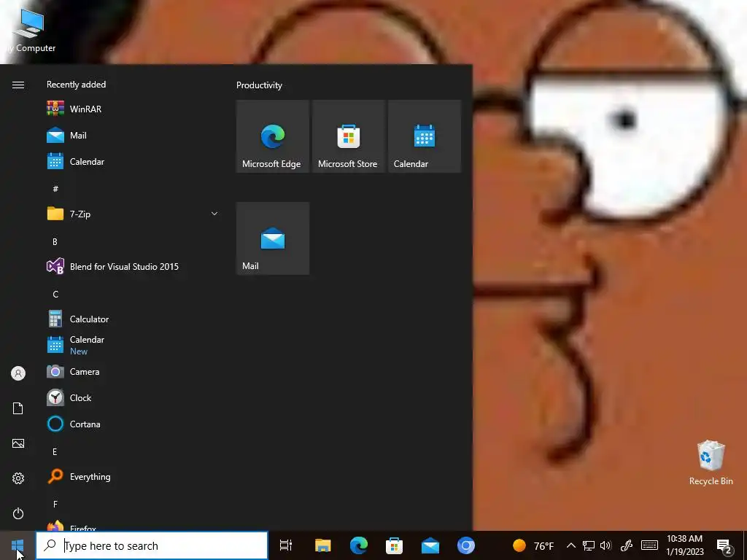Screen dimensions: 747x560
Task: Show hidden system tray icons
Action: [x=570, y=545]
